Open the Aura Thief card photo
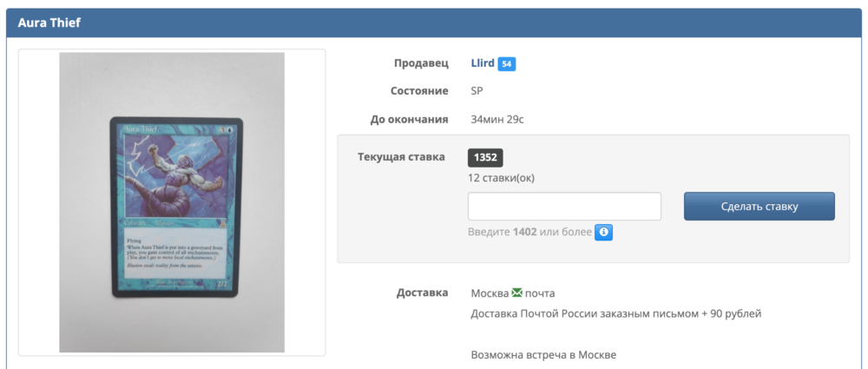 172,202
